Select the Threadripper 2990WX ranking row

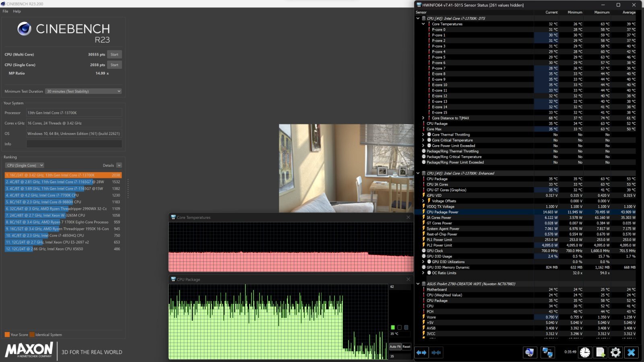[63, 209]
